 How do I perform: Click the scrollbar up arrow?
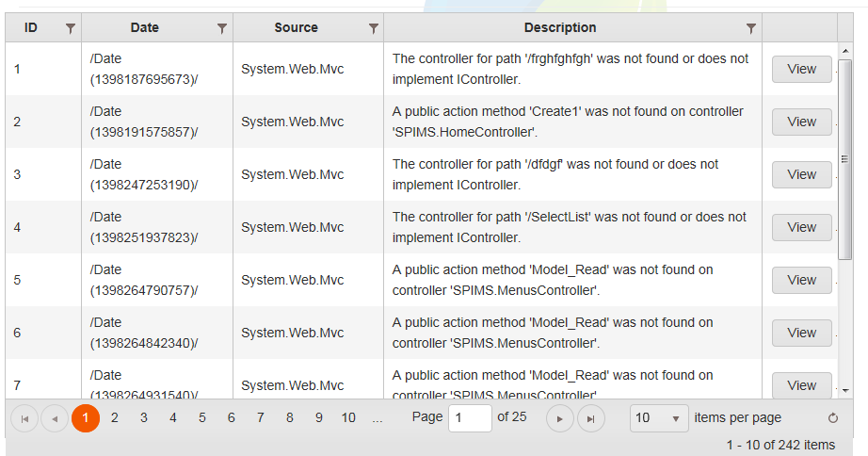click(x=844, y=51)
